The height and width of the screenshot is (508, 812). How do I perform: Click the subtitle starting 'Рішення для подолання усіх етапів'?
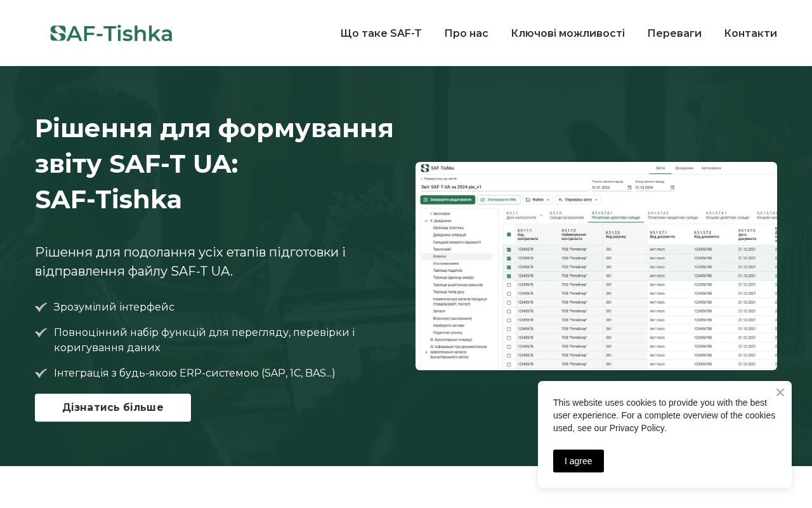coord(190,262)
